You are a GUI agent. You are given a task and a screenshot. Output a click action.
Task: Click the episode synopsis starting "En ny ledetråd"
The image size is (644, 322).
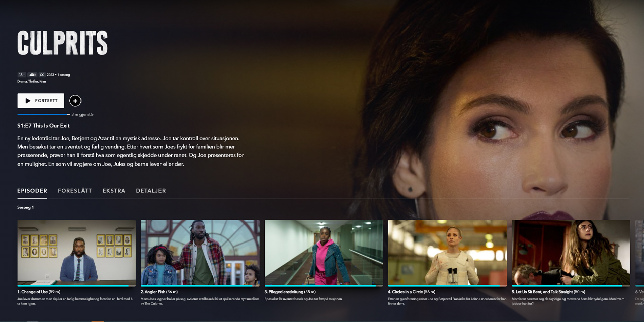[x=130, y=151]
